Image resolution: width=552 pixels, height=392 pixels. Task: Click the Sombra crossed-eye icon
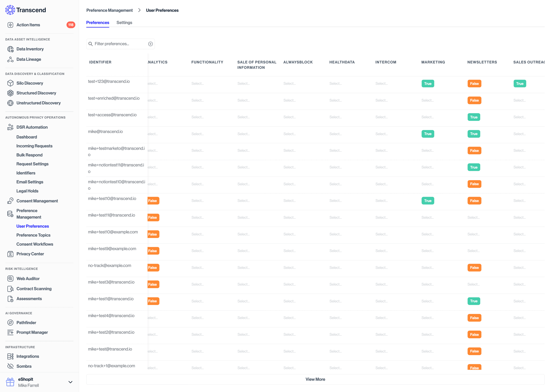pyautogui.click(x=10, y=366)
